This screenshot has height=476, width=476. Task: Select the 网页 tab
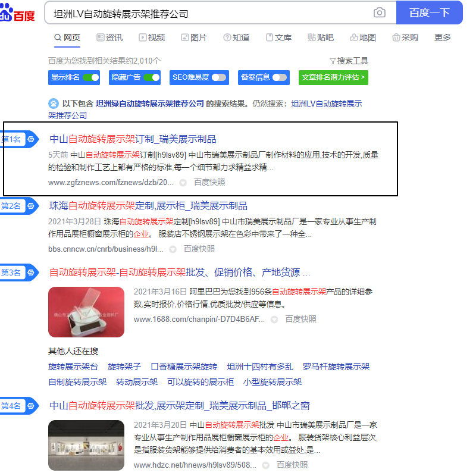coord(67,37)
